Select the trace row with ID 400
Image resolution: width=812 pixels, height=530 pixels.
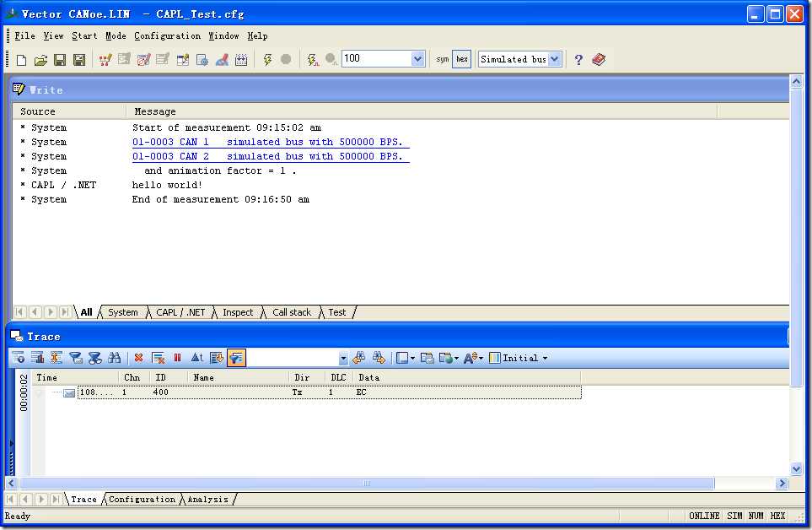click(330, 392)
